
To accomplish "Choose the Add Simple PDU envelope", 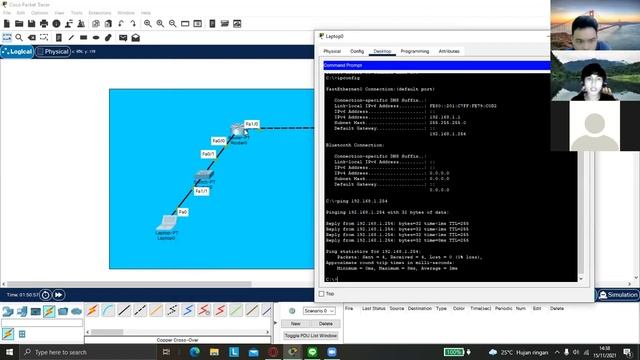I will pos(123,38).
